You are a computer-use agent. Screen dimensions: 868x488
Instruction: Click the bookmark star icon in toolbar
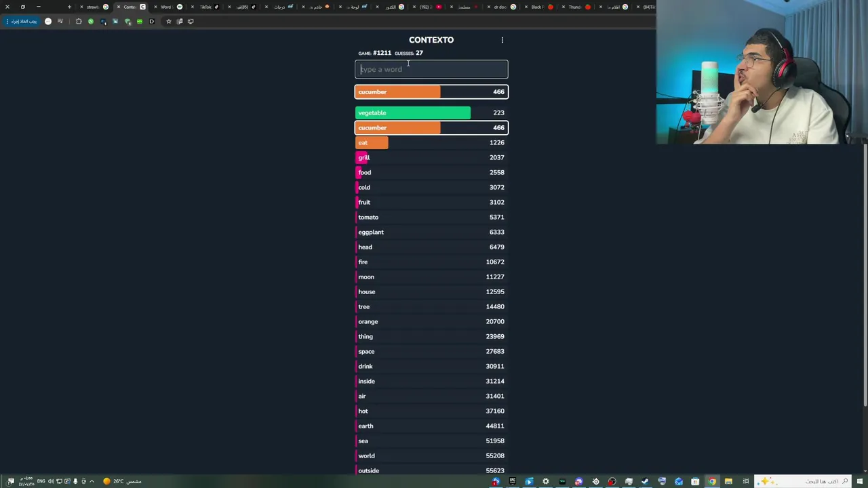click(169, 21)
